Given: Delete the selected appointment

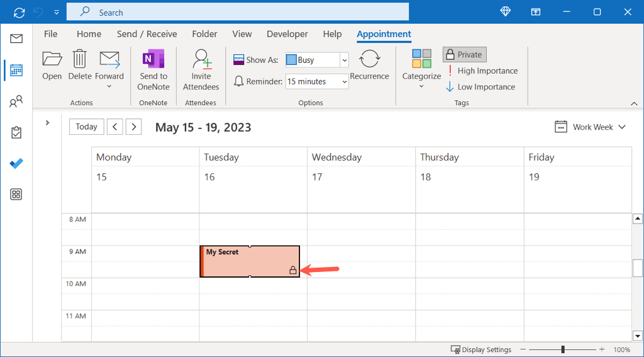Looking at the screenshot, I should tap(80, 65).
